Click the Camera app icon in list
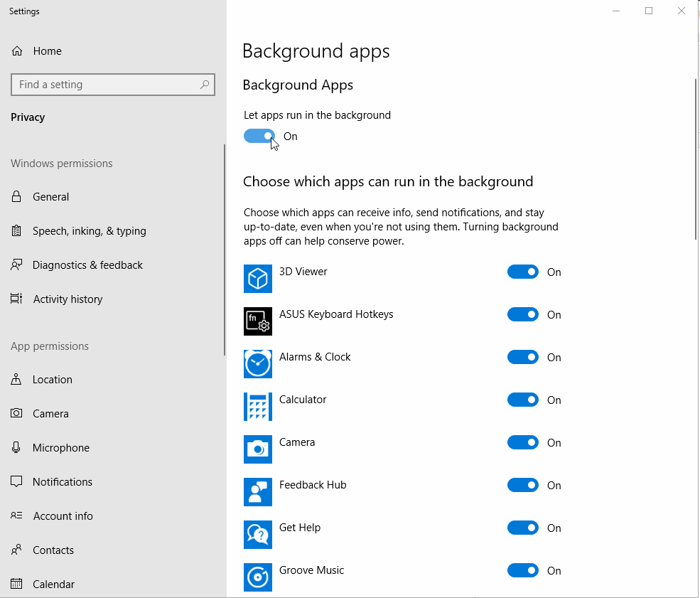Screen dimensions: 700x598 (x=257, y=449)
